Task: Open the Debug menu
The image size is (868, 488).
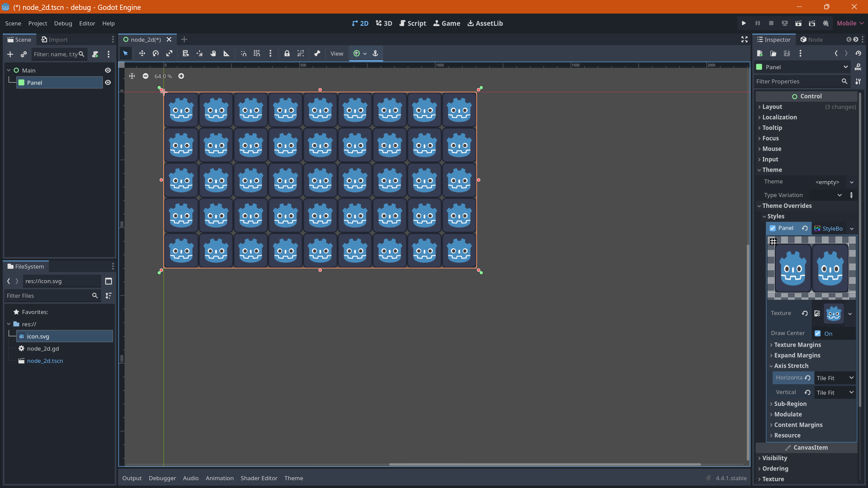Action: point(63,23)
